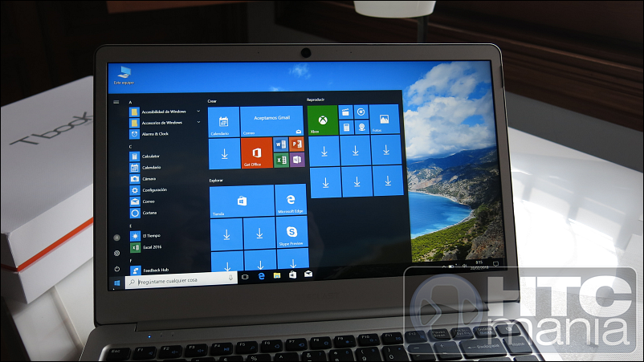The height and width of the screenshot is (362, 644).
Task: Click the Reproducir group header
Action: point(316,100)
